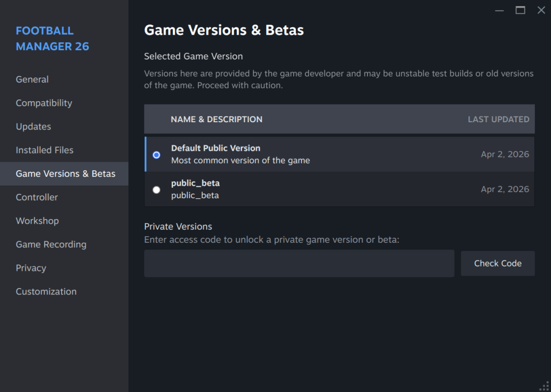Maximize the properties window
The width and height of the screenshot is (551, 392).
[x=520, y=10]
